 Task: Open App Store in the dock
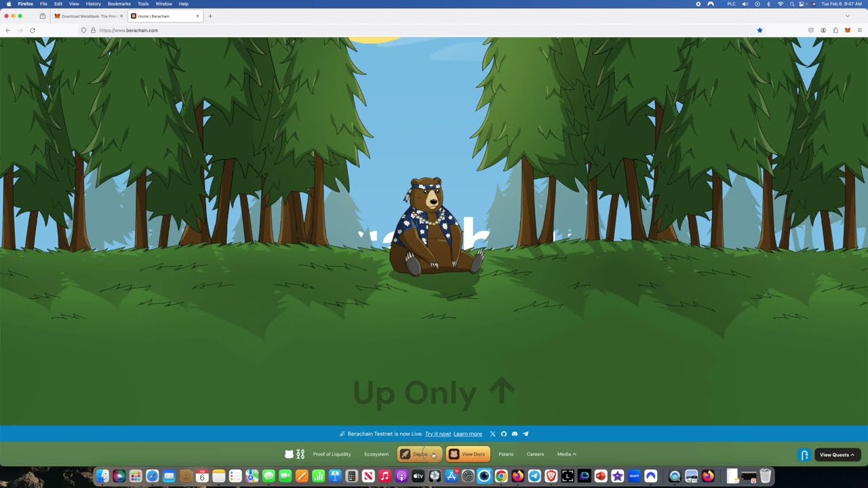pos(451,476)
